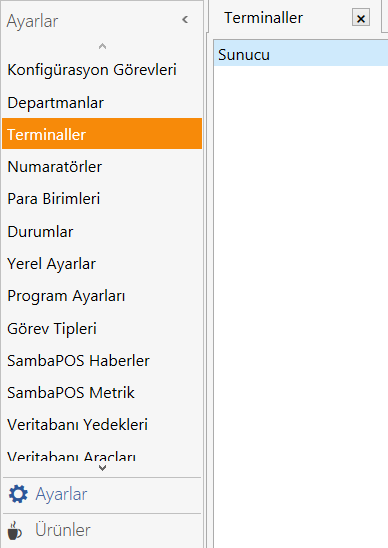Open SambaPOS Haberler
The image size is (388, 548).
pos(102,360)
